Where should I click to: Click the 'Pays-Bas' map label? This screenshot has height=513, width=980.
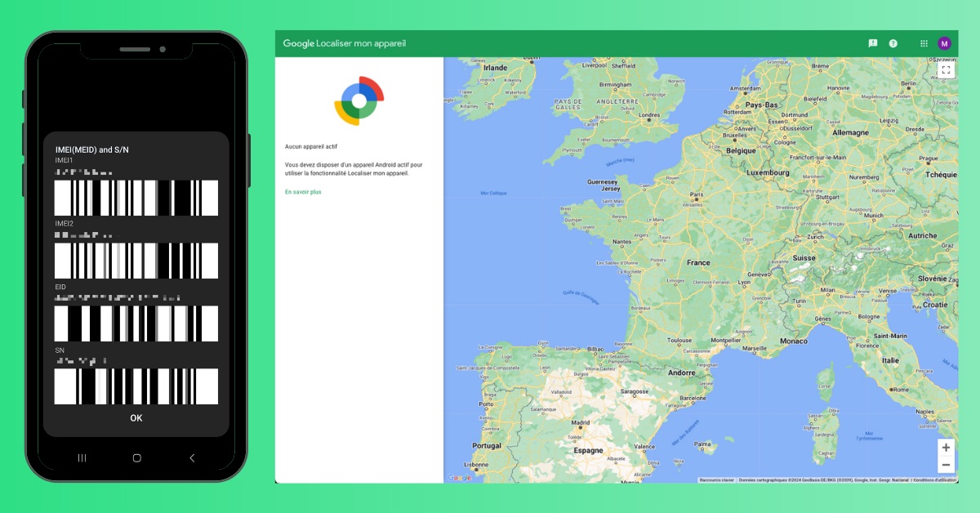pos(760,105)
